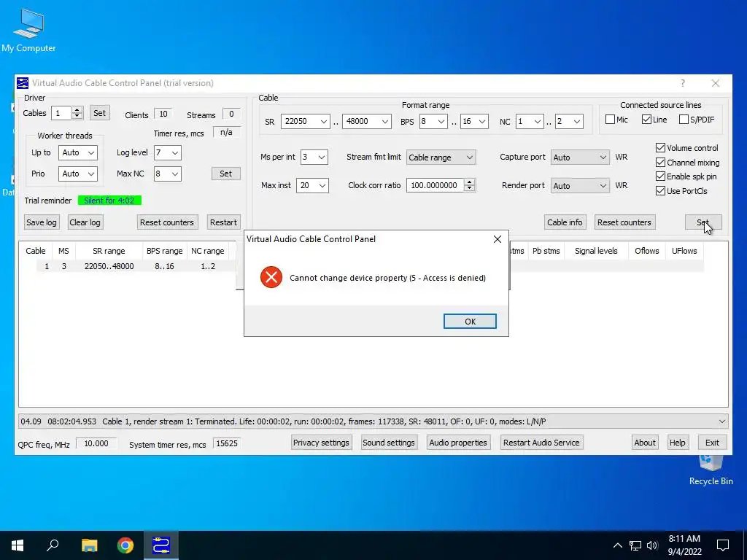Open Privacy settings button

tap(321, 443)
